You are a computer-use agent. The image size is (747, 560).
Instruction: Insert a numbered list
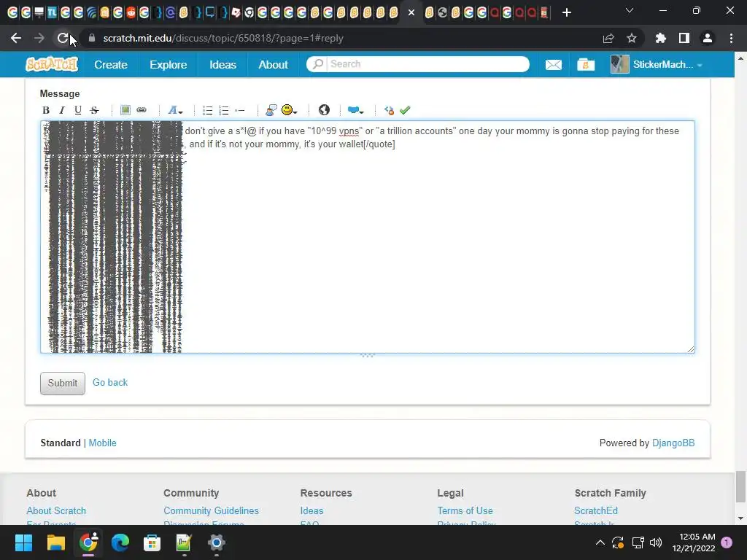(x=224, y=110)
